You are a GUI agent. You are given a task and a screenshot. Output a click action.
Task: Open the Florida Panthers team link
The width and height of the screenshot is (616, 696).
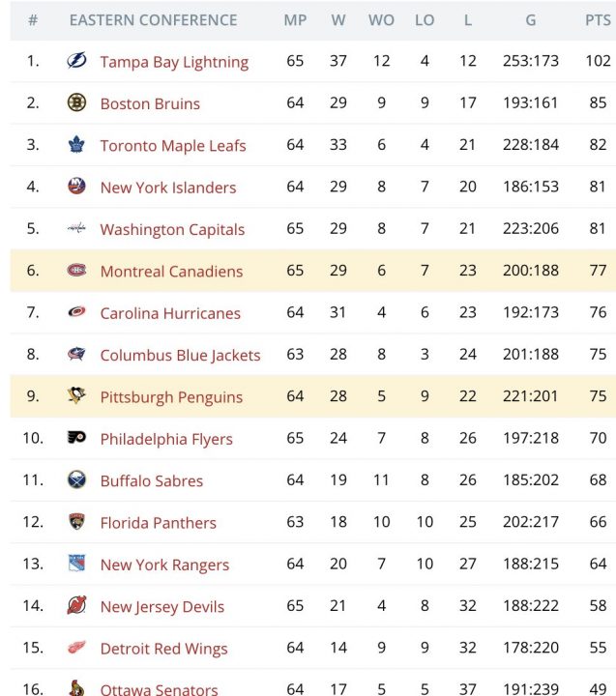[159, 523]
